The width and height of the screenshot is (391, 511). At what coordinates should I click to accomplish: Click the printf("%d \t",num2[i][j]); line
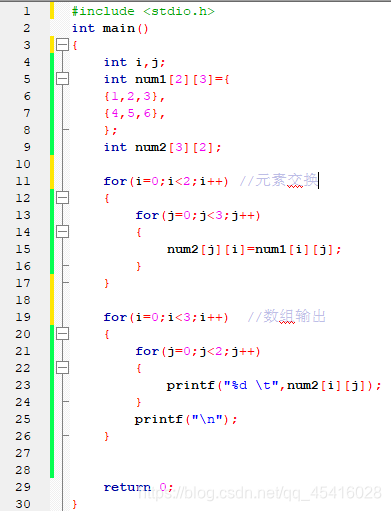274,385
